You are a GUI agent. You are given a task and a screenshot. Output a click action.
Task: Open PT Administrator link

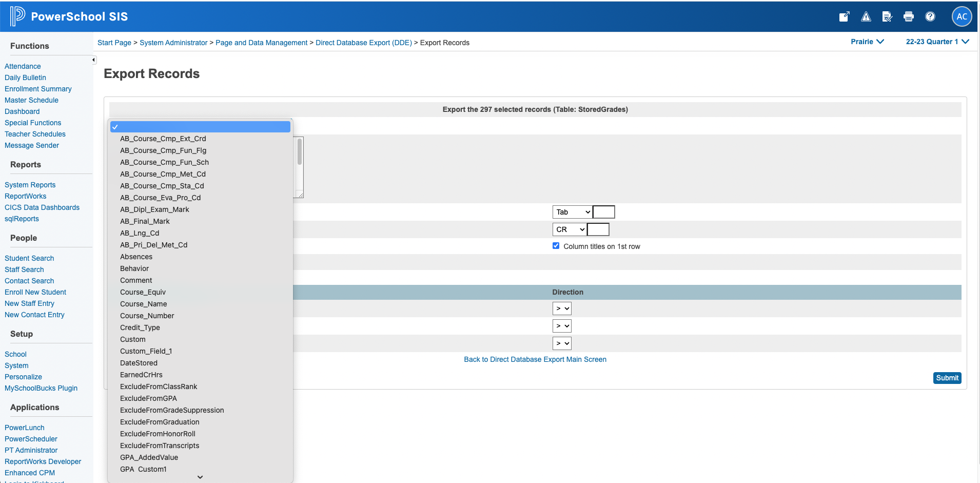tap(31, 450)
